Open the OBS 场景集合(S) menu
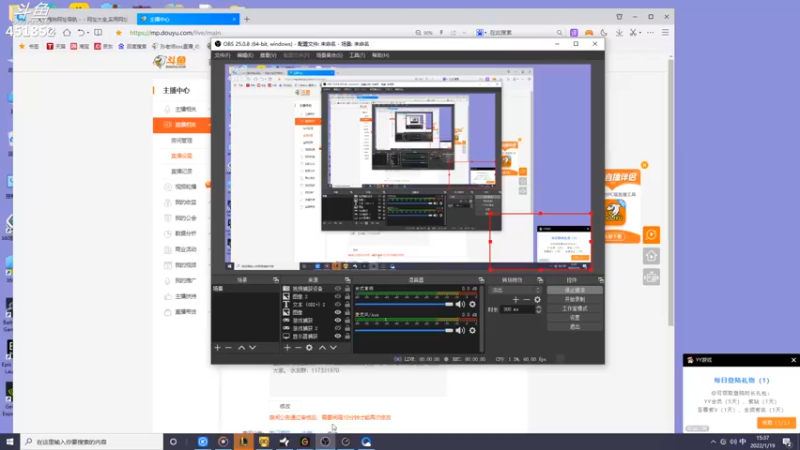Image resolution: width=800 pixels, height=450 pixels. (329, 55)
